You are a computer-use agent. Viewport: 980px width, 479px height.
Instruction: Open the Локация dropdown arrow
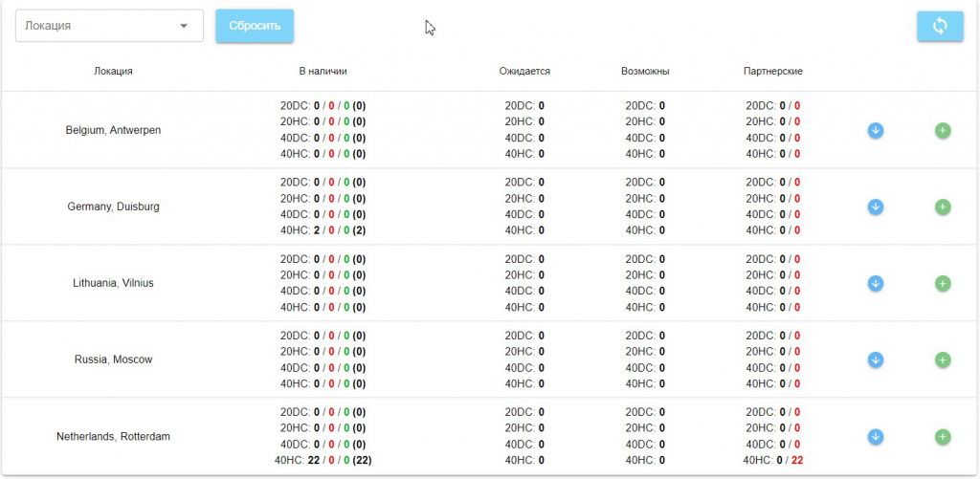[x=184, y=26]
